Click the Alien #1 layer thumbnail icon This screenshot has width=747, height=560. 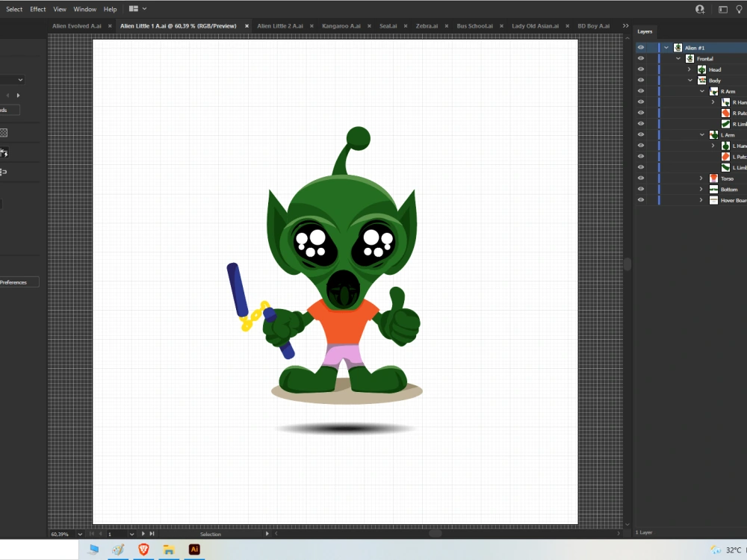pyautogui.click(x=678, y=48)
